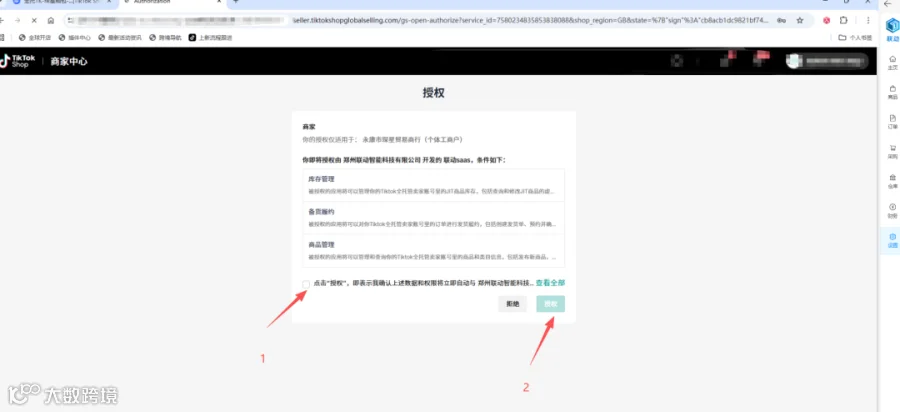The image size is (900, 412).
Task: Click the TikTok Shop logo
Action: coord(18,61)
